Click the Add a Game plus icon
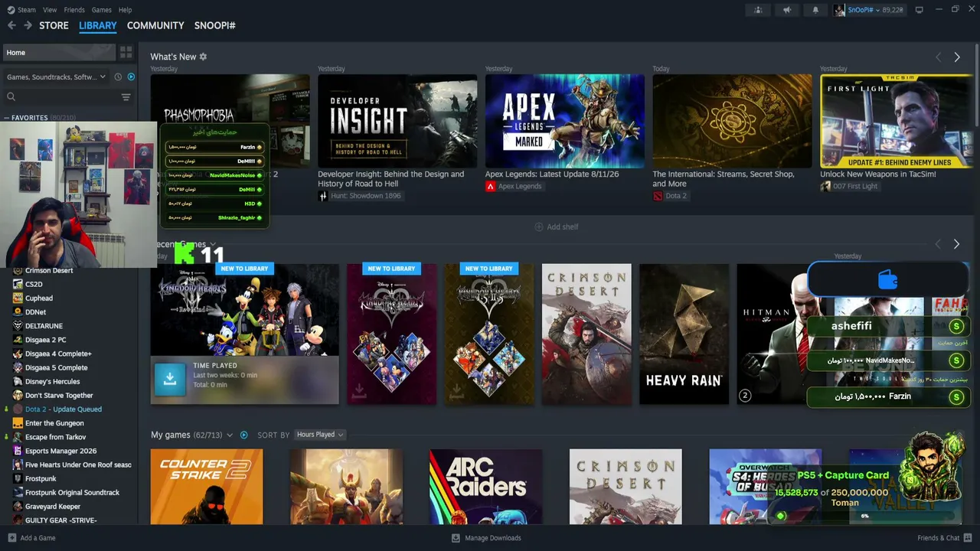The height and width of the screenshot is (551, 980). pyautogui.click(x=11, y=538)
